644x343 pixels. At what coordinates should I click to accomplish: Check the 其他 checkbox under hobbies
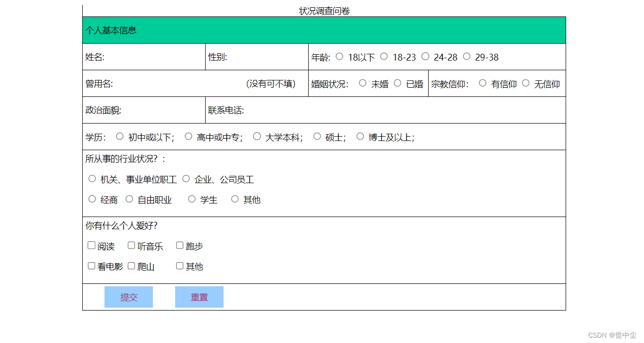(180, 265)
